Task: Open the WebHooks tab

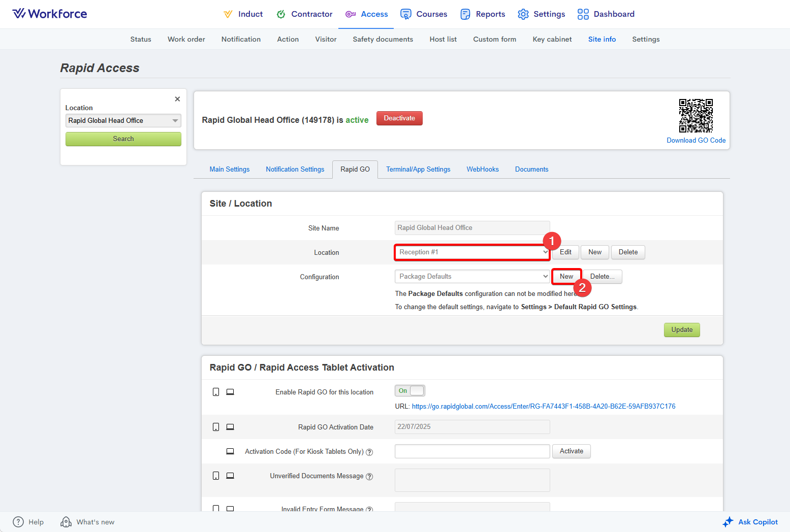Action: 483,169
